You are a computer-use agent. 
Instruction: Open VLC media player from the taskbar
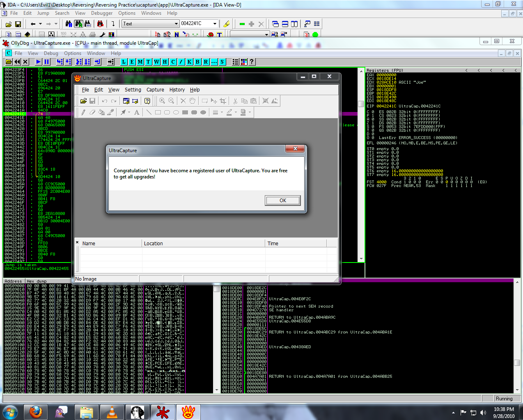(112, 412)
